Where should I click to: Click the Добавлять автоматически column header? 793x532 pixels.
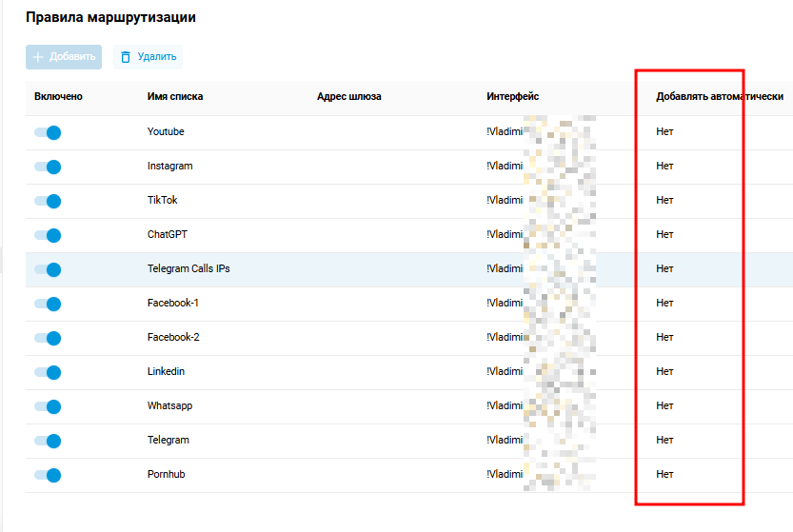pos(720,97)
